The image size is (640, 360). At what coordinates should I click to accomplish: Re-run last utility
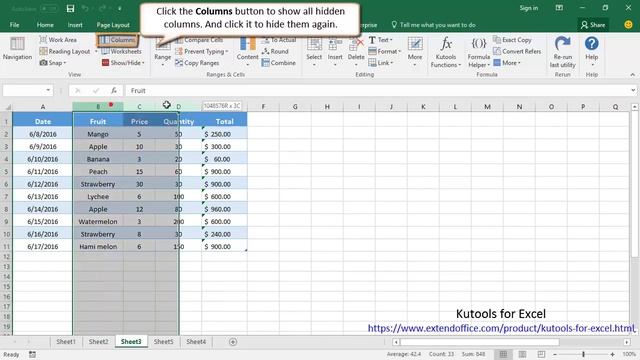click(x=562, y=51)
